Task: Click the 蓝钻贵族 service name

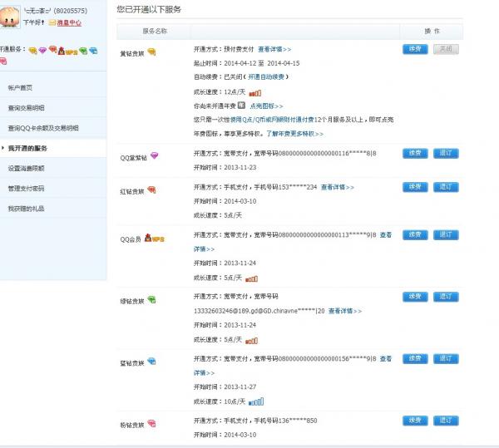Action: coord(132,363)
